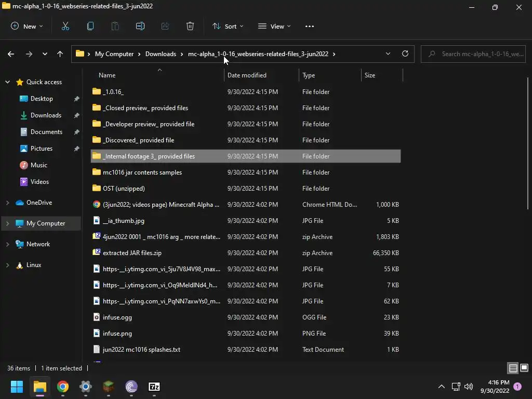Sort by the Type column header
This screenshot has width=532, height=399.
(330, 75)
